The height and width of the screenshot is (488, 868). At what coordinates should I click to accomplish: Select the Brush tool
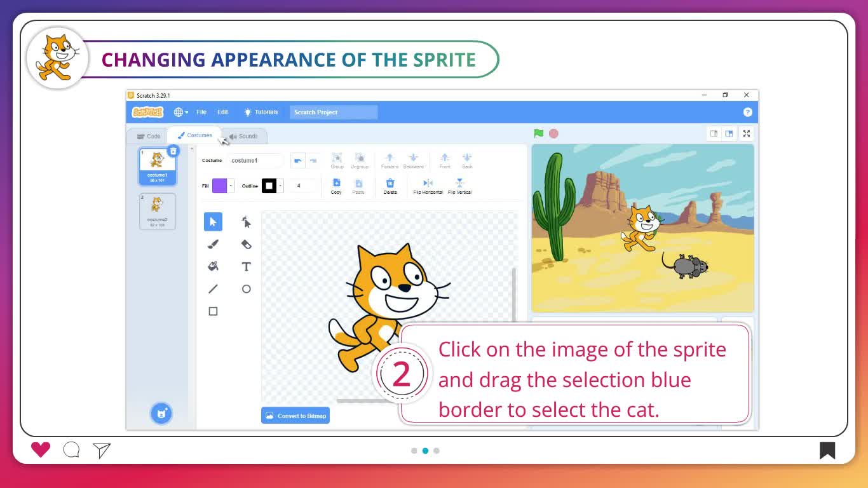pyautogui.click(x=213, y=244)
